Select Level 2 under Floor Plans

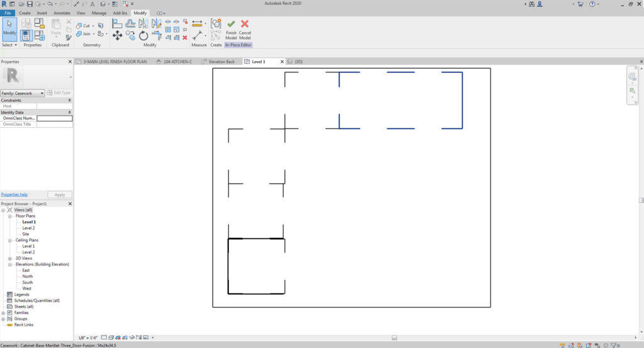(28, 228)
